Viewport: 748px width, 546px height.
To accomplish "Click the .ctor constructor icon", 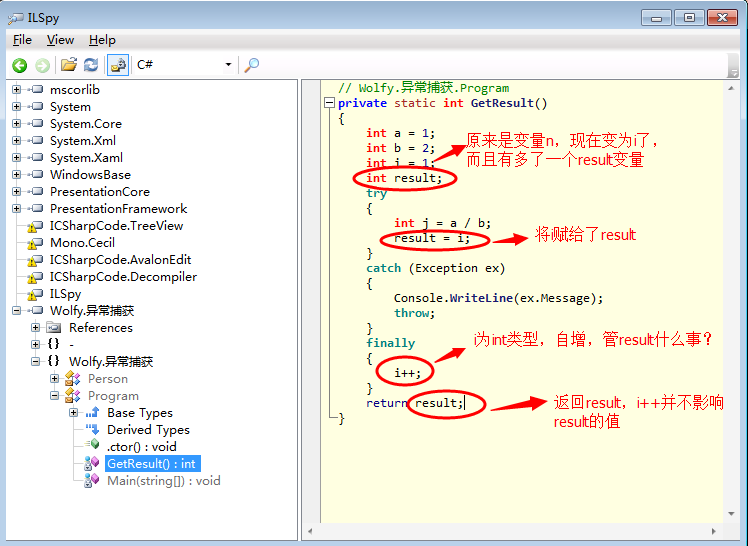I will 93,445.
